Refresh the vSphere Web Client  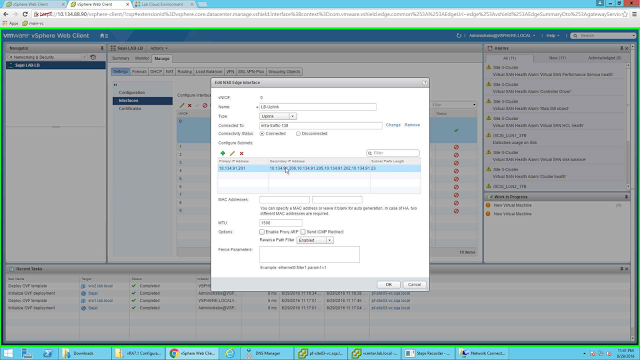click(x=459, y=36)
